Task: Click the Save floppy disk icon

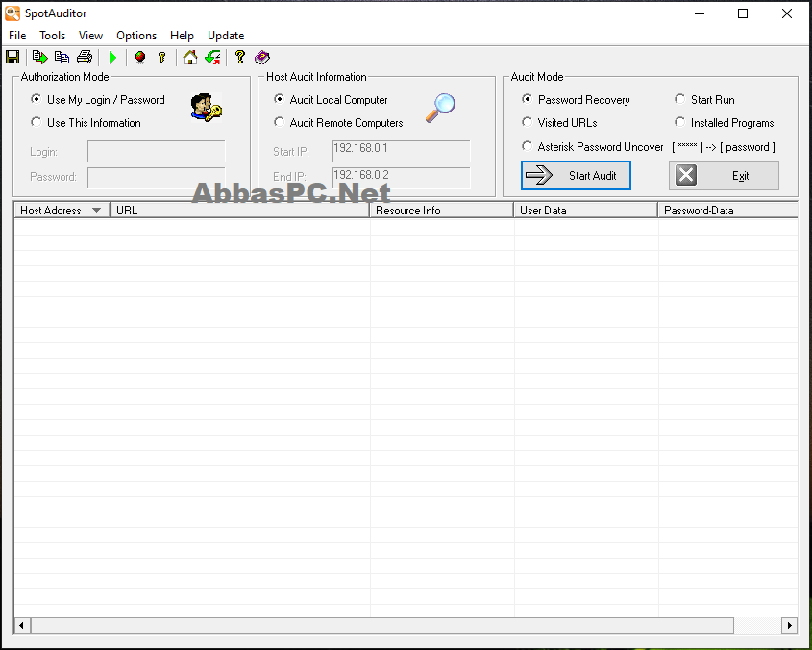Action: (x=12, y=57)
